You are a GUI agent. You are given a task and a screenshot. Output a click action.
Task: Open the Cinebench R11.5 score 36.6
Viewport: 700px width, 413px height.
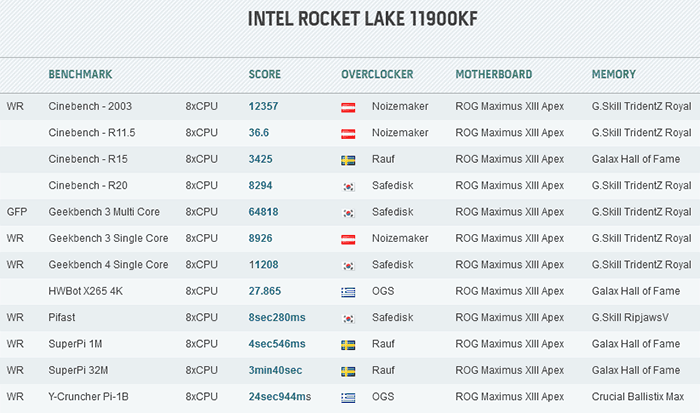click(x=259, y=133)
